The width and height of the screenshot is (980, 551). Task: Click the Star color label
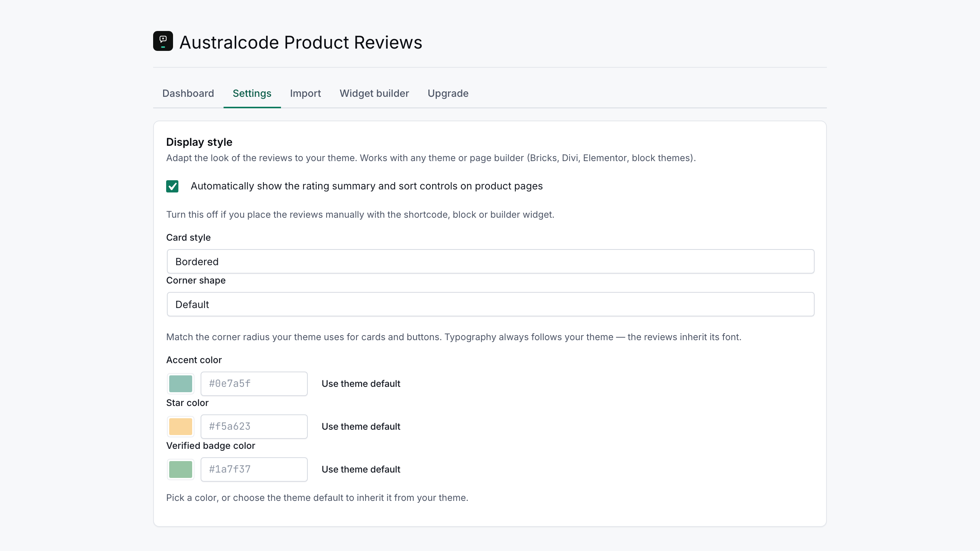(x=187, y=403)
